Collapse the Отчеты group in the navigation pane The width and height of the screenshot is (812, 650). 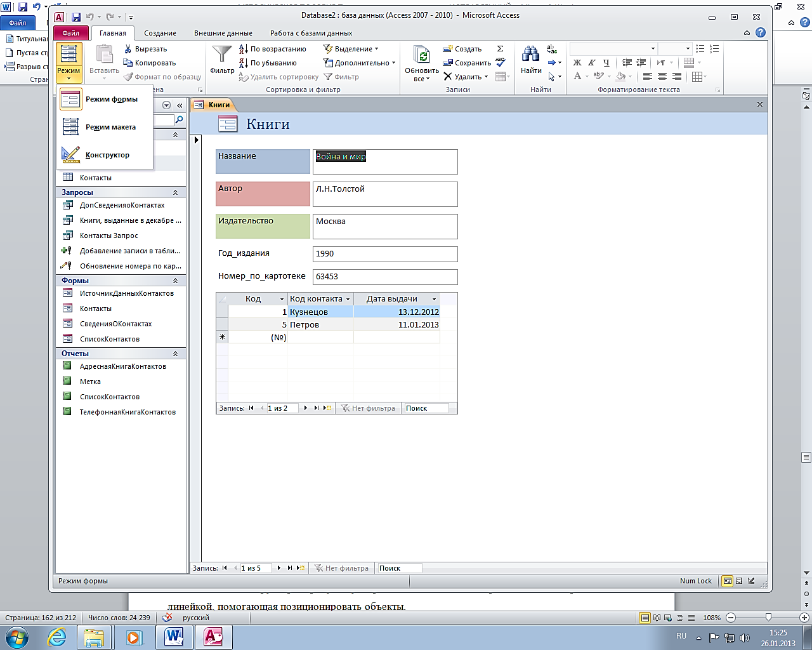tap(176, 354)
